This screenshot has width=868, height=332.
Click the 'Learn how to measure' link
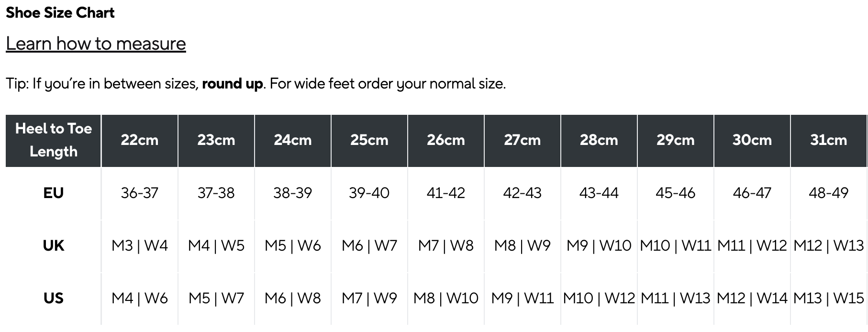pyautogui.click(x=96, y=44)
